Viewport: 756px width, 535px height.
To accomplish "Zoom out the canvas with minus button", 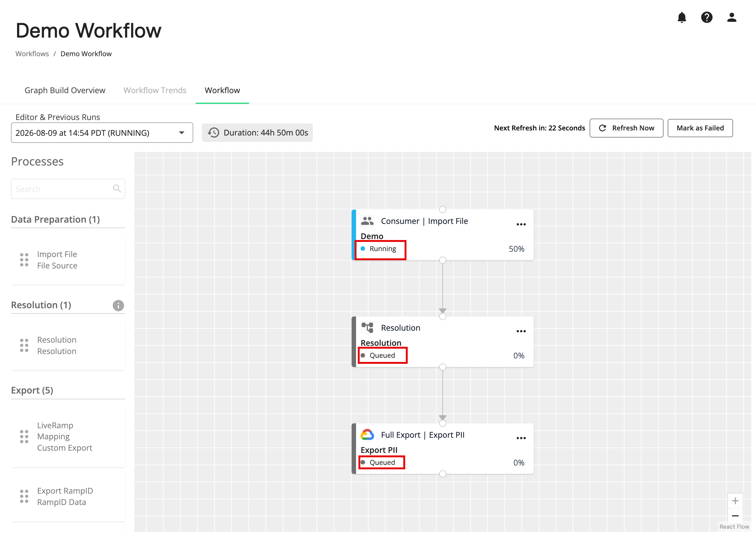I will tap(735, 516).
